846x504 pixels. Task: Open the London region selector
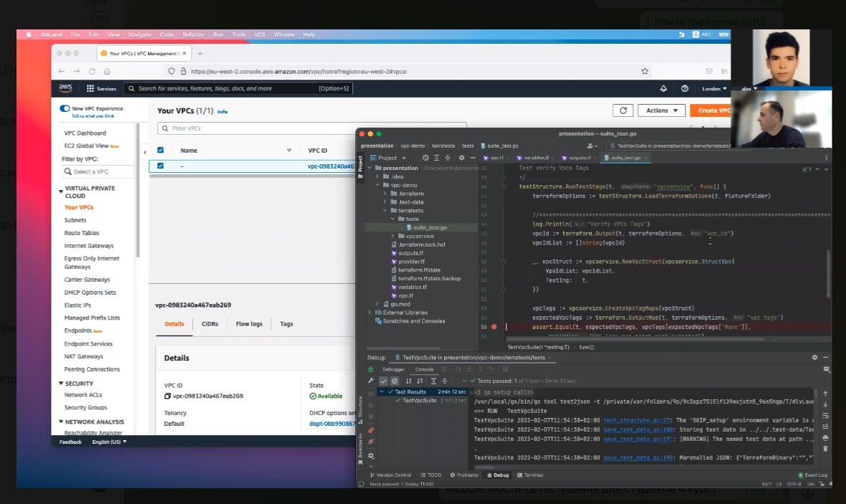coord(715,88)
